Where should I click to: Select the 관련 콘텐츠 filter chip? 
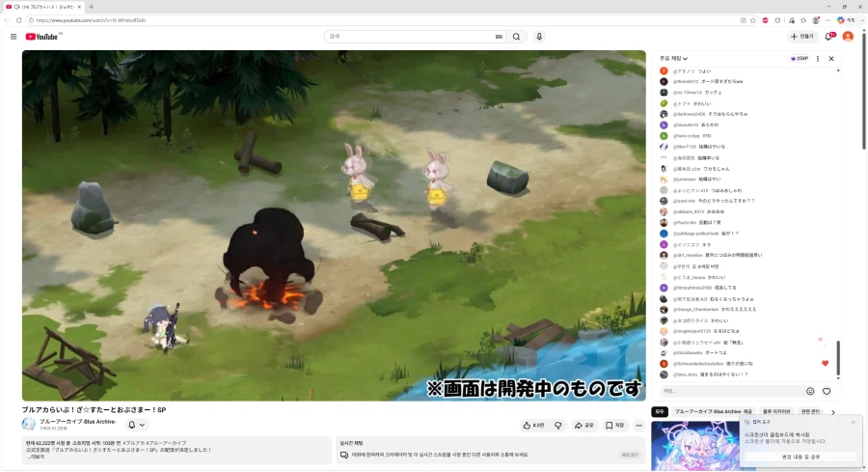tap(812, 411)
